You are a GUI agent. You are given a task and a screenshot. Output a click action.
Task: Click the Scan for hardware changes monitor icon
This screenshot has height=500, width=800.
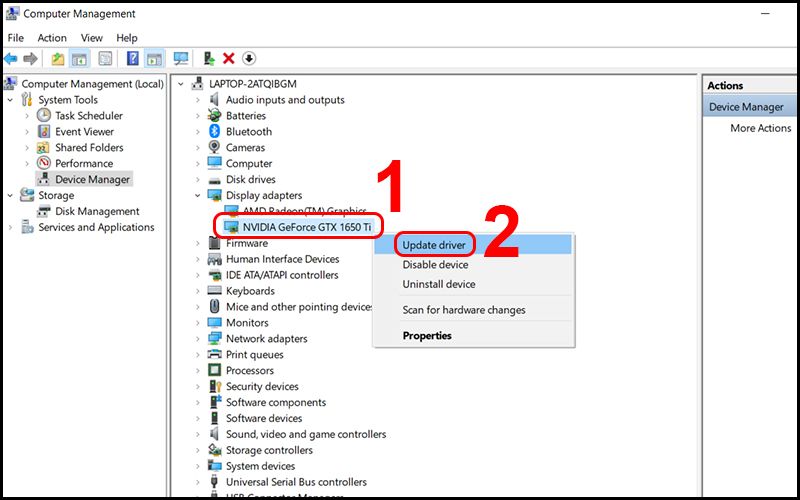tap(181, 59)
